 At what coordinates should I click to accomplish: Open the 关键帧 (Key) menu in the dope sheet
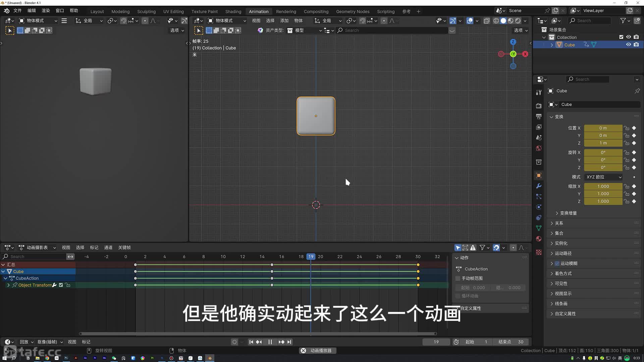tap(124, 248)
